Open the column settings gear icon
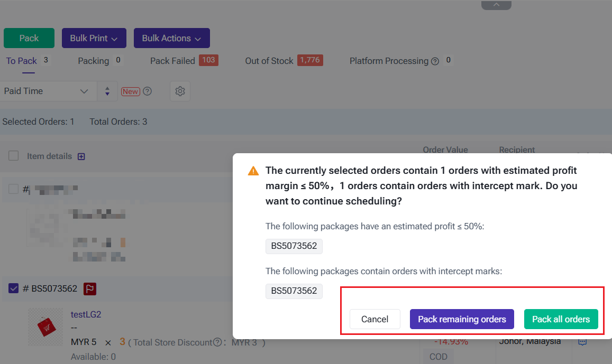Screen dimensions: 612x364 coord(180,91)
